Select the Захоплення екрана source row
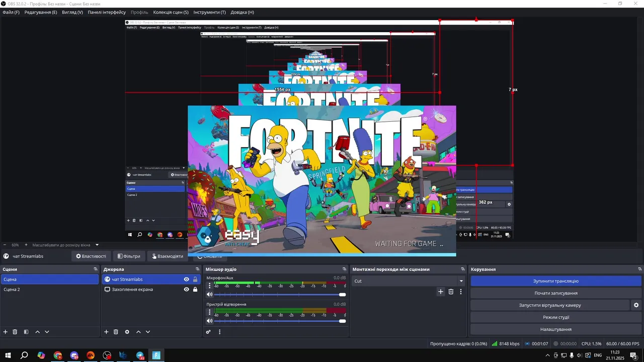644x362 pixels. pyautogui.click(x=151, y=290)
